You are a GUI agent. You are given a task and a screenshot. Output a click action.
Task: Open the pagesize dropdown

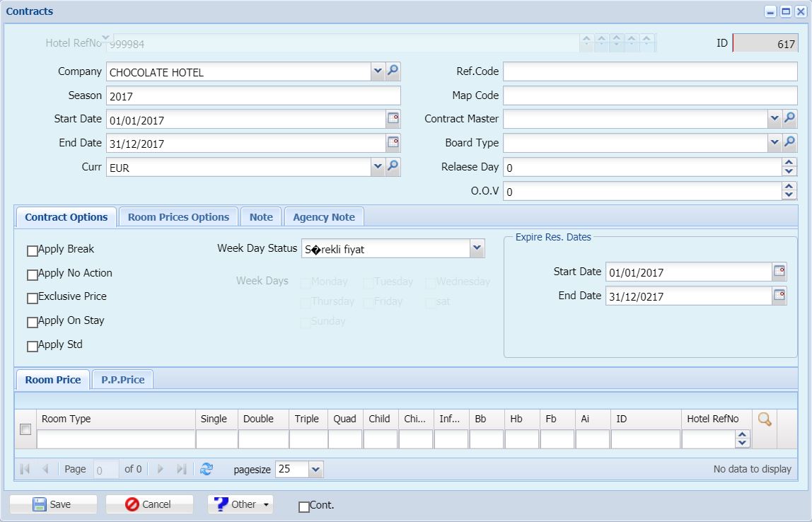click(x=316, y=470)
